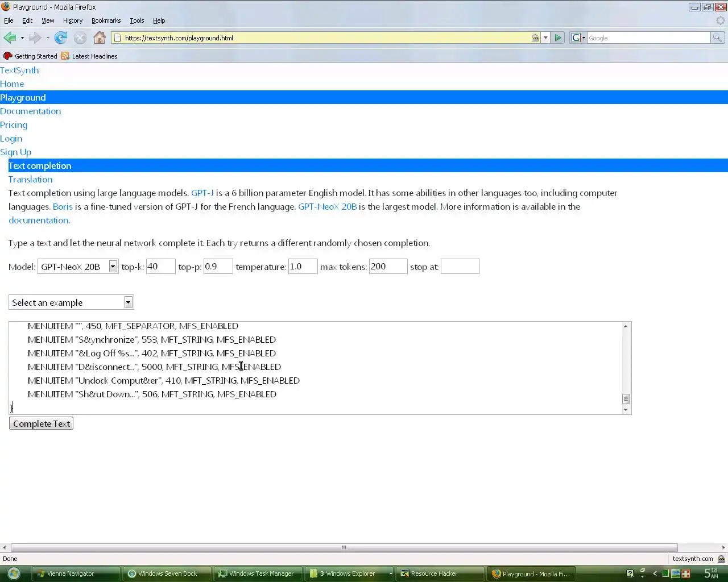The height and width of the screenshot is (582, 728).
Task: Open the Help menu
Action: click(159, 20)
